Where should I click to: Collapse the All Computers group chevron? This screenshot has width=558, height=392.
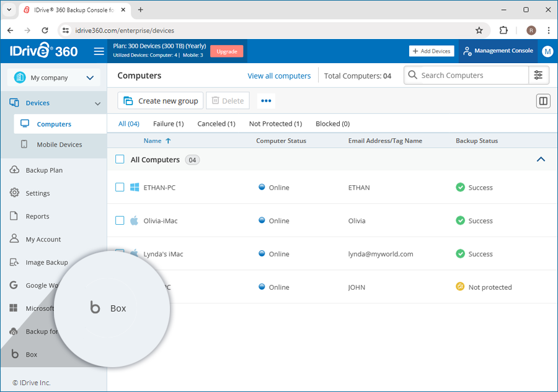pyautogui.click(x=541, y=159)
